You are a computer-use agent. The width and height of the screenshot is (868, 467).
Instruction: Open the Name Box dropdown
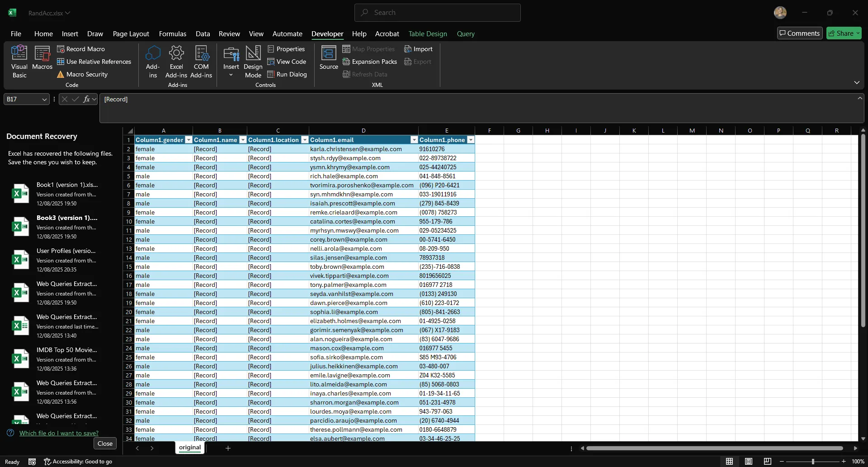(44, 99)
